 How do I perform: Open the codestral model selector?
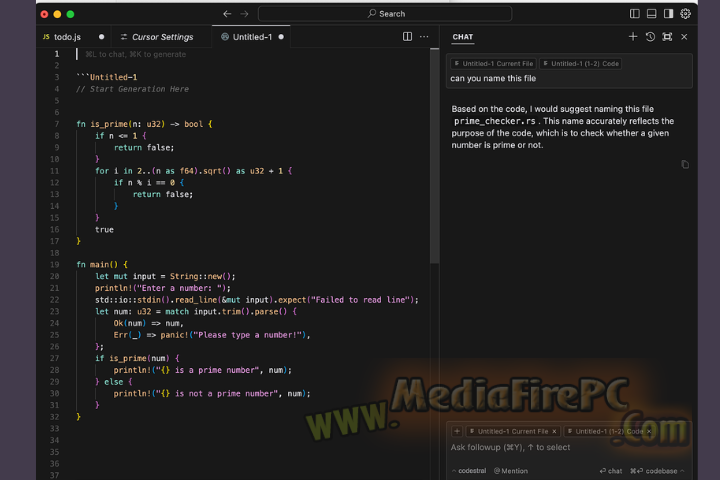[x=469, y=471]
